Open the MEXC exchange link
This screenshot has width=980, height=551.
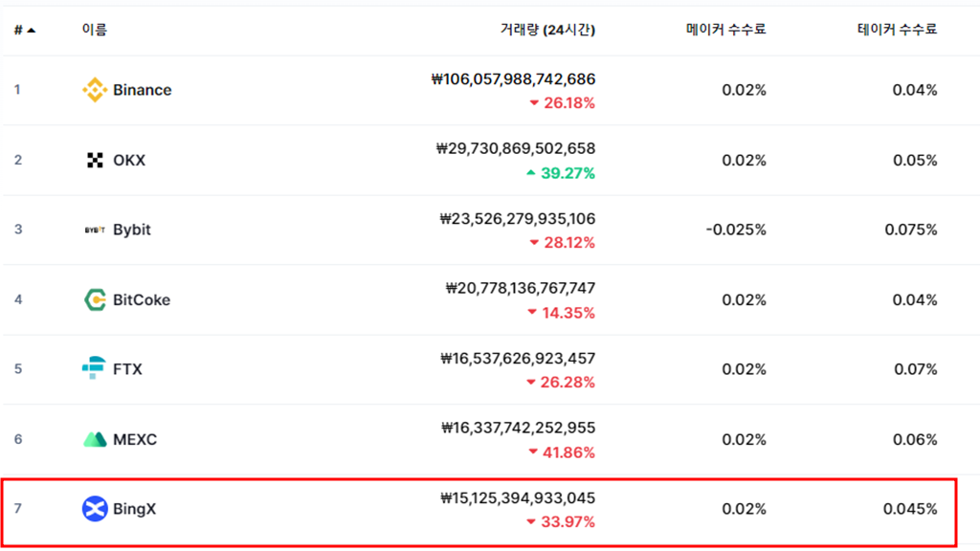(x=135, y=440)
